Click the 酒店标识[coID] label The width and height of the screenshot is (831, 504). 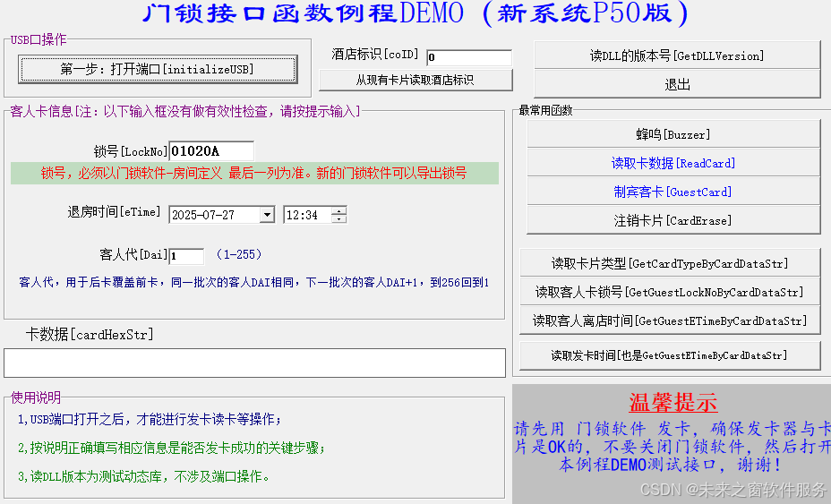[x=374, y=54]
